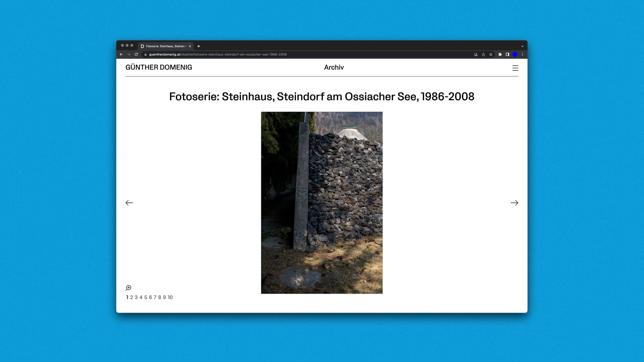644x362 pixels.
Task: Open the Chrome three-dot menu
Action: coord(522,54)
